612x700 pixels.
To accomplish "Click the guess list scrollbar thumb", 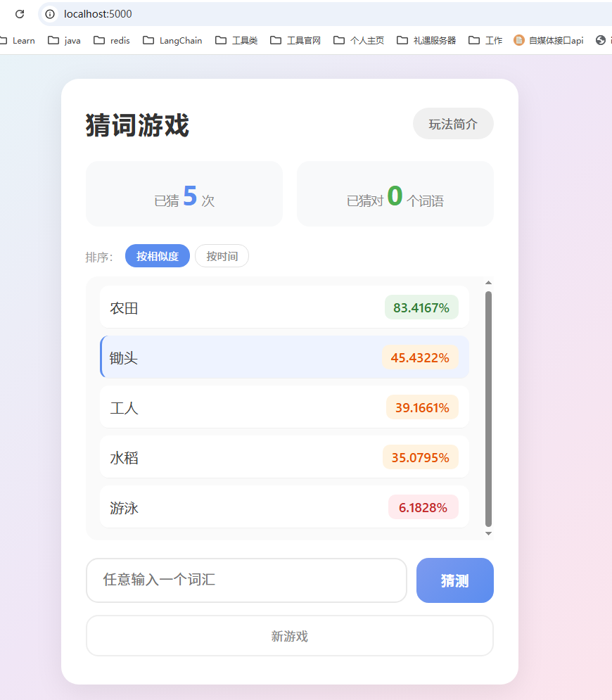I will tap(488, 409).
